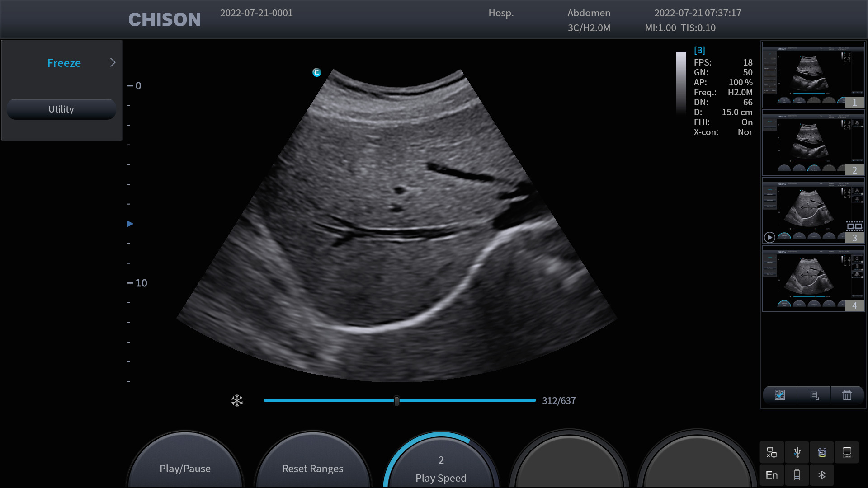Open the Bluetooth settings icon
This screenshot has width=868, height=488.
coord(822,475)
